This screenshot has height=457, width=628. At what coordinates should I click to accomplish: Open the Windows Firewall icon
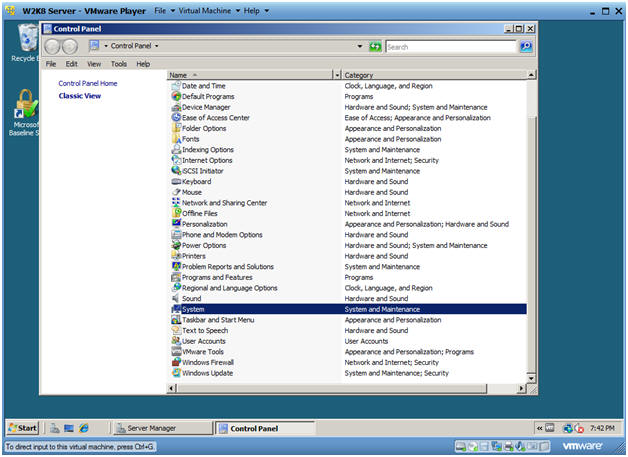pos(176,362)
